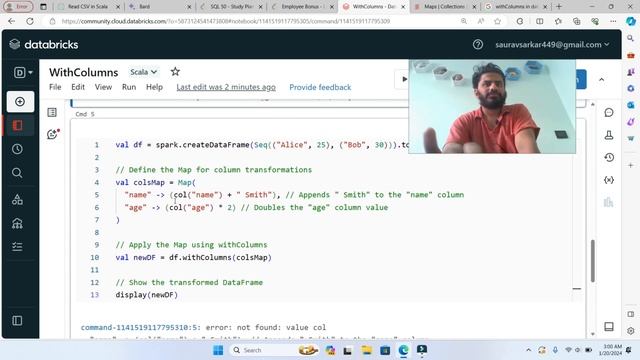Open the comments icon in right panel

[x=609, y=112]
